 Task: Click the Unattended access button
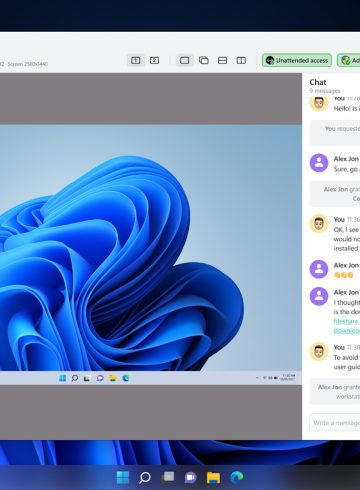297,60
